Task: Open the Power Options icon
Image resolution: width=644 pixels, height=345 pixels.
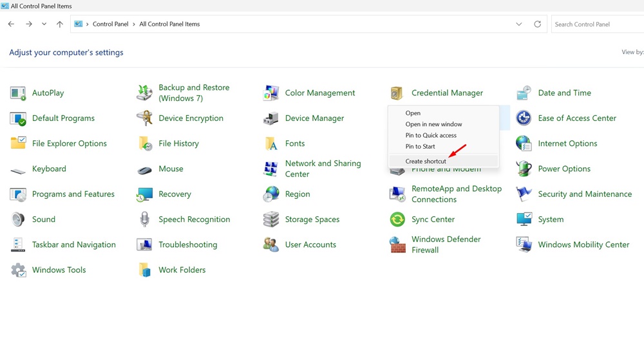Action: click(524, 169)
